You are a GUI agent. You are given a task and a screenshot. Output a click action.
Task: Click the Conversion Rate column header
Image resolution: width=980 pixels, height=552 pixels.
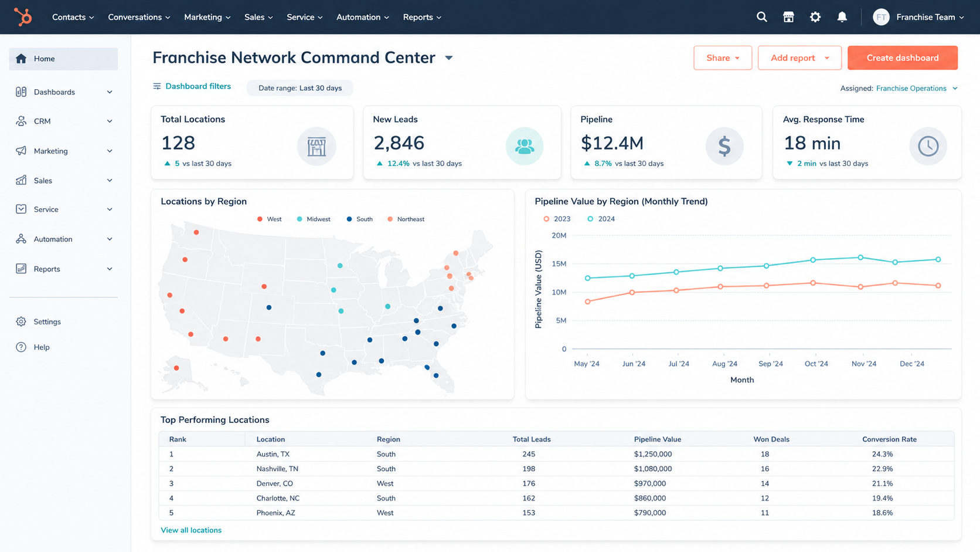click(x=889, y=439)
